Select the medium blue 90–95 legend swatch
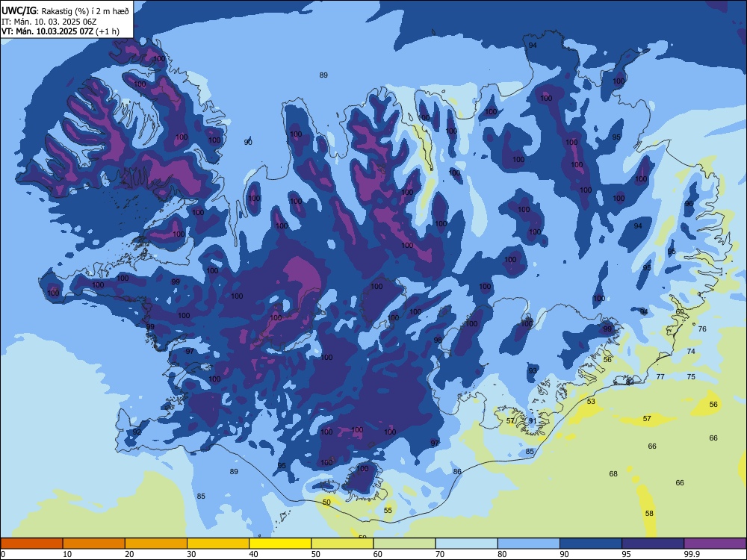The height and width of the screenshot is (560, 747). click(x=591, y=544)
